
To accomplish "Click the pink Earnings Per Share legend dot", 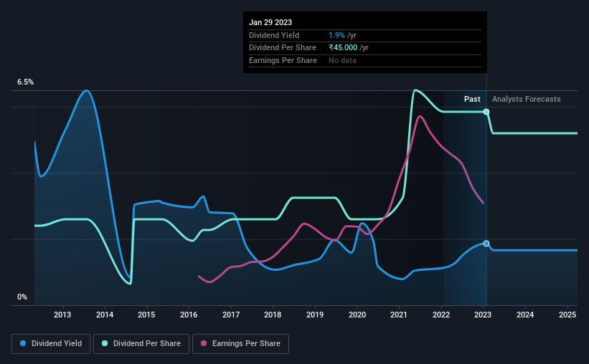I will pos(204,343).
